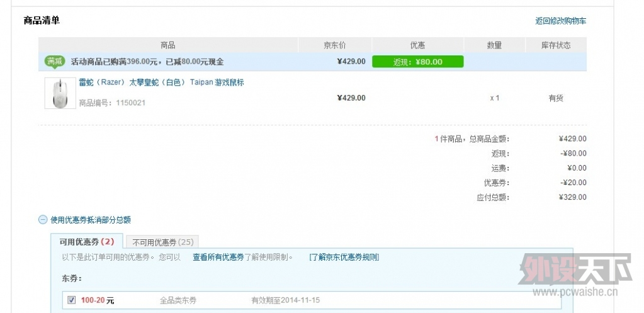Collapse the 使用优惠券抵消部分总额 section
Viewport: 644px width, 313px height.
(43, 220)
